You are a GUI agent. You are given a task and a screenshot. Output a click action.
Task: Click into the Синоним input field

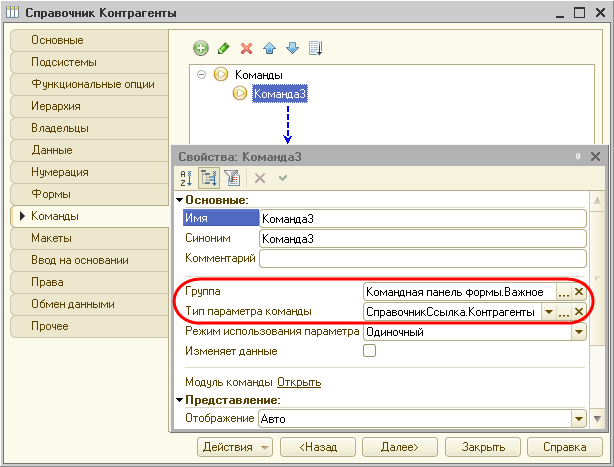(x=420, y=239)
